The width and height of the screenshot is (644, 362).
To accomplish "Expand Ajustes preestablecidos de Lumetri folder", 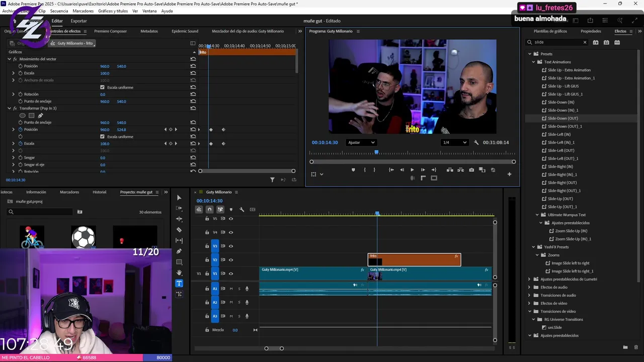I will (x=529, y=279).
